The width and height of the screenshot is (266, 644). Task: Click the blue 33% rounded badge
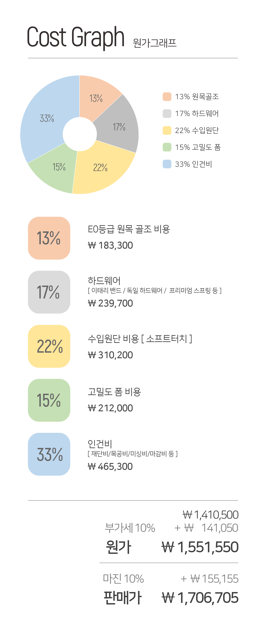pos(49,454)
